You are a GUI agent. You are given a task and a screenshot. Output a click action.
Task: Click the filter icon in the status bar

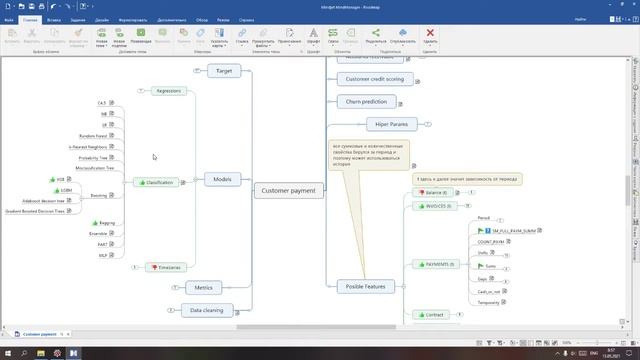coord(489,343)
